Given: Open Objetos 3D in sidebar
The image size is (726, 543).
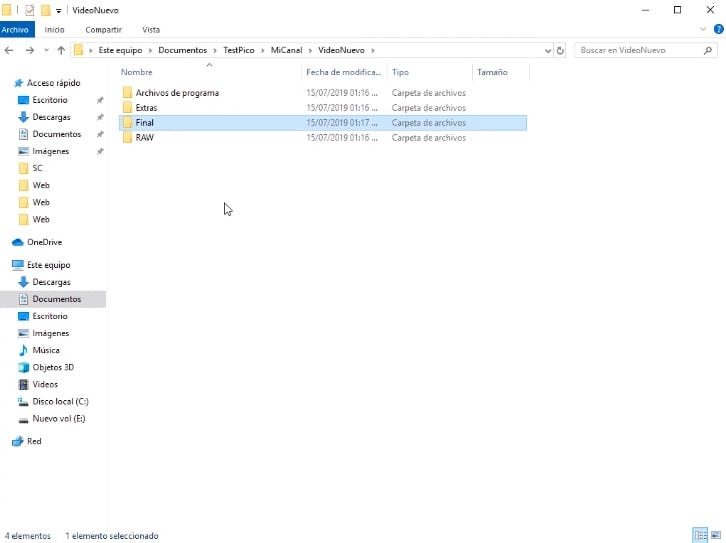Looking at the screenshot, I should tap(53, 367).
